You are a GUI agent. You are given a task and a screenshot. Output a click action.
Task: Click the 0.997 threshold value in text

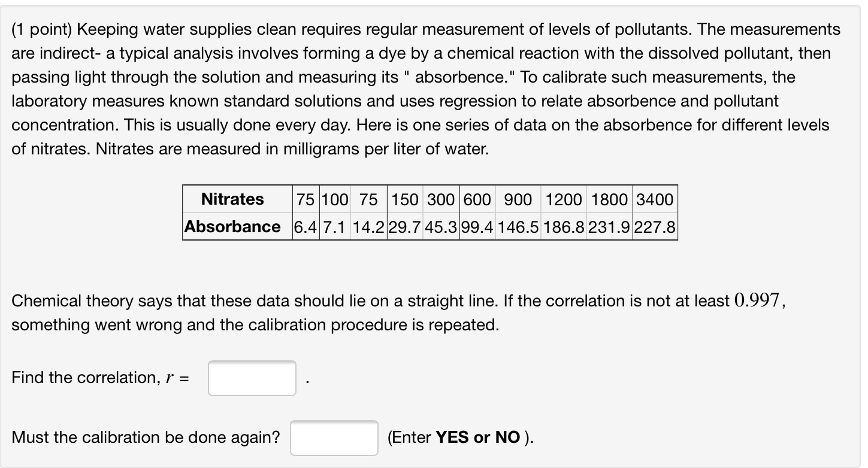tap(757, 300)
